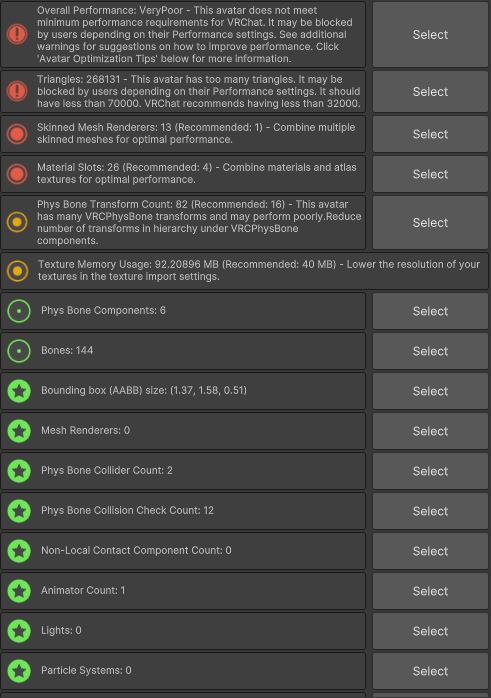This screenshot has height=698, width=491.
Task: Click the yellow warning icon for Phys Bone Transform Count
Action: 17,222
